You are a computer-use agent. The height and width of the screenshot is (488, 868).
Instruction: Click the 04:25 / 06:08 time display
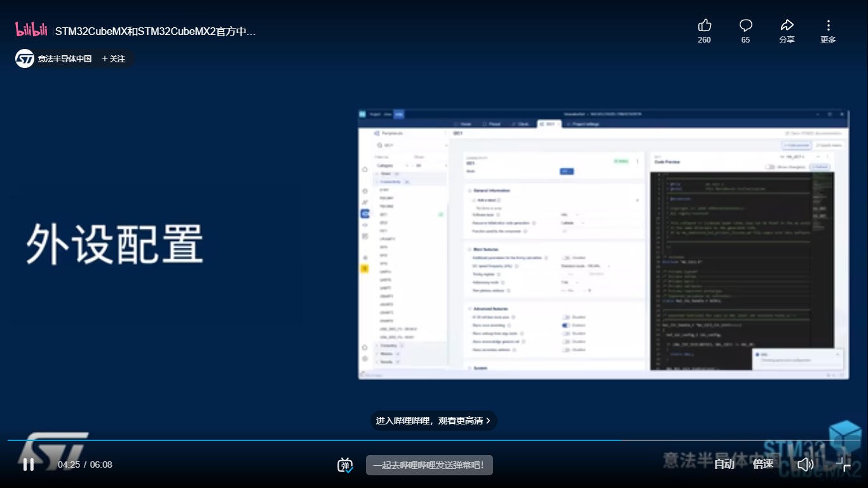tap(85, 464)
